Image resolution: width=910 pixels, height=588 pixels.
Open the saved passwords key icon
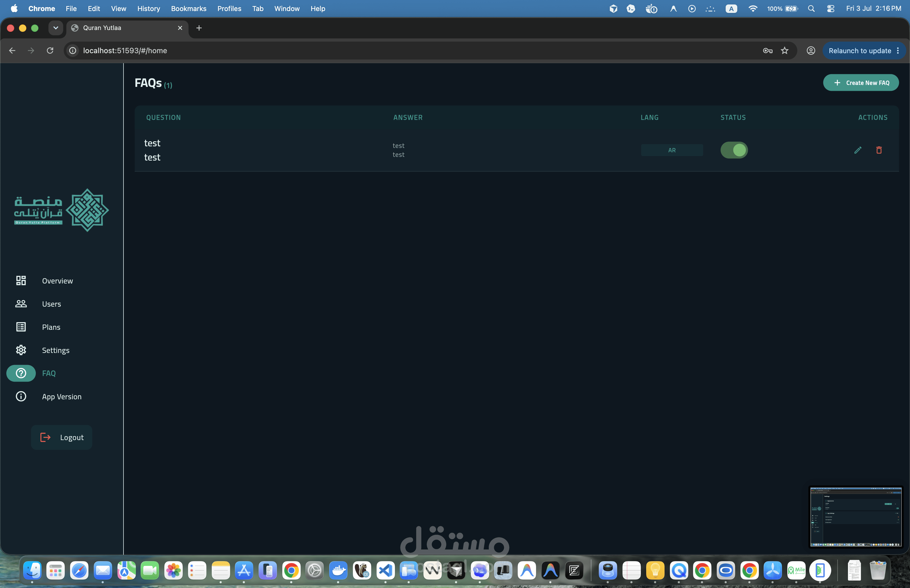tap(768, 50)
